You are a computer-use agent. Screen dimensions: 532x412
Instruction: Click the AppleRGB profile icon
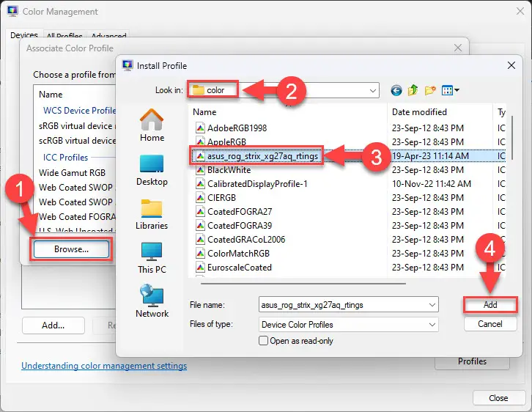[200, 142]
